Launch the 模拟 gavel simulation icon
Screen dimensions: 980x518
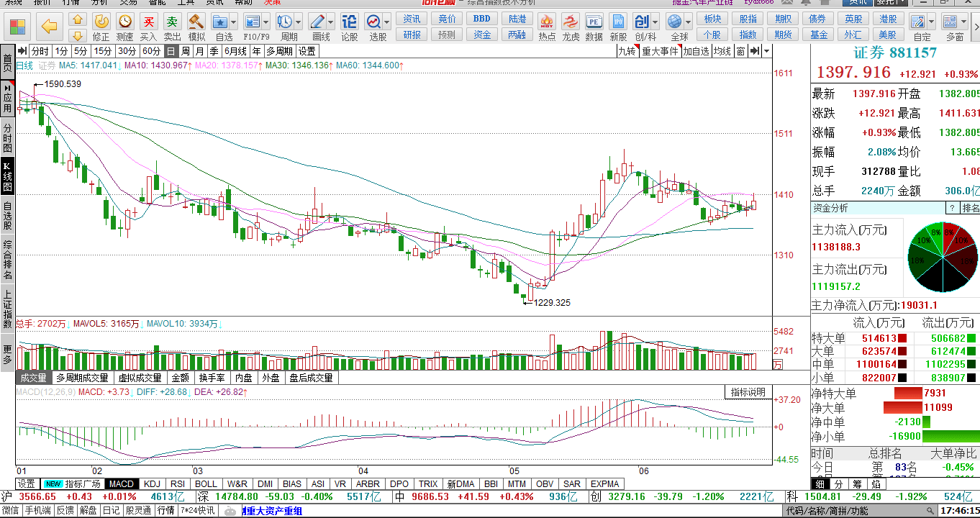[196, 27]
